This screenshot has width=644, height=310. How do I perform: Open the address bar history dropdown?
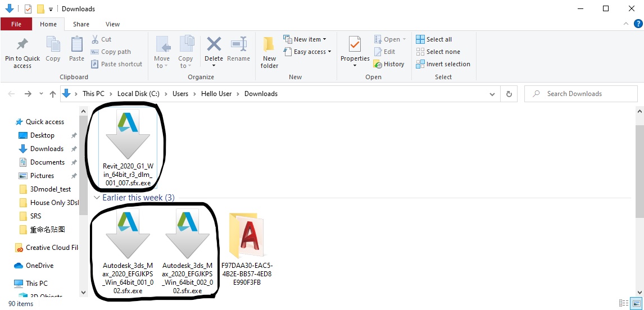pos(492,94)
